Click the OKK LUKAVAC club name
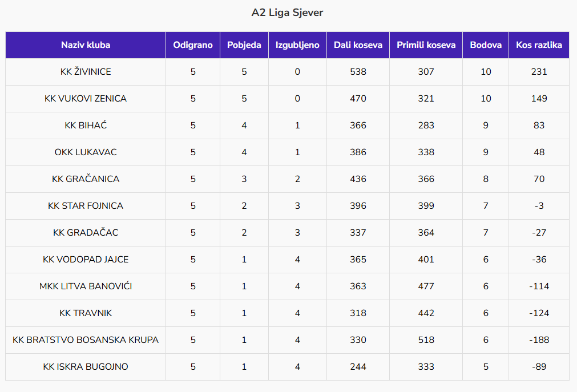Viewport: 577px width, 392px height. coord(86,152)
